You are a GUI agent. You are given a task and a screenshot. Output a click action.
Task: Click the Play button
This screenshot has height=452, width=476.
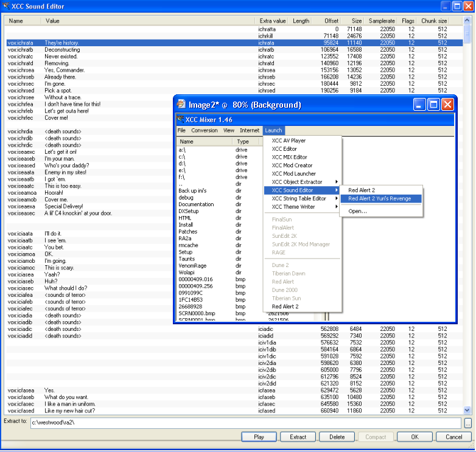pos(259,437)
